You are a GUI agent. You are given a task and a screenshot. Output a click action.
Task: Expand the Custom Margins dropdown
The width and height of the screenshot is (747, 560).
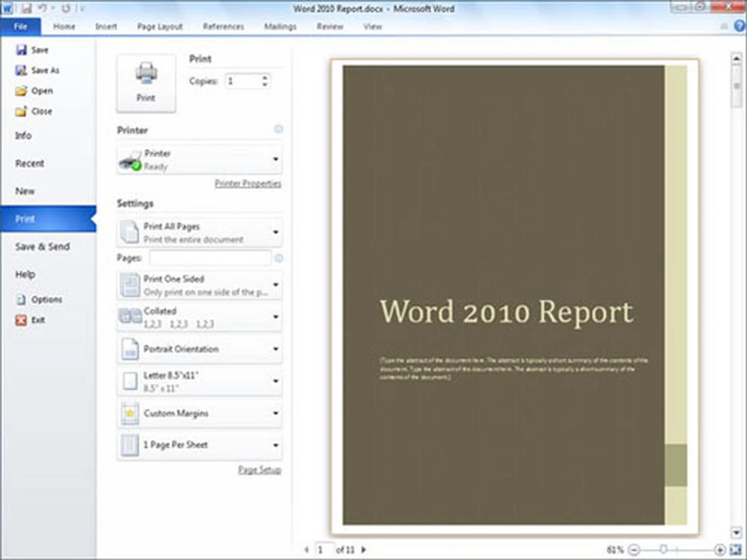click(275, 413)
